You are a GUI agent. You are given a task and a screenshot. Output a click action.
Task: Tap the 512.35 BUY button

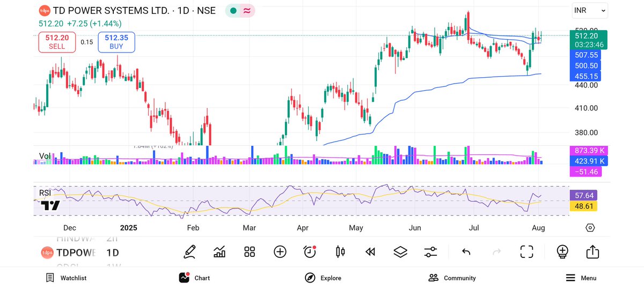coord(116,42)
